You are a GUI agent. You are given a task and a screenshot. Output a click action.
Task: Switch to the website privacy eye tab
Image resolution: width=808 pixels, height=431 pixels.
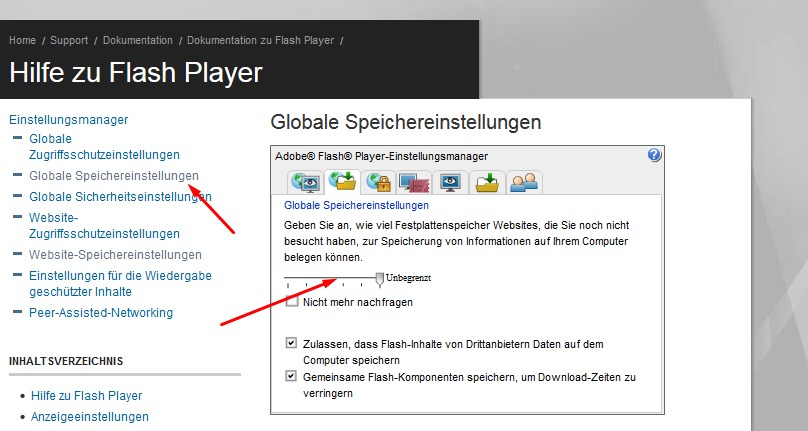(451, 182)
